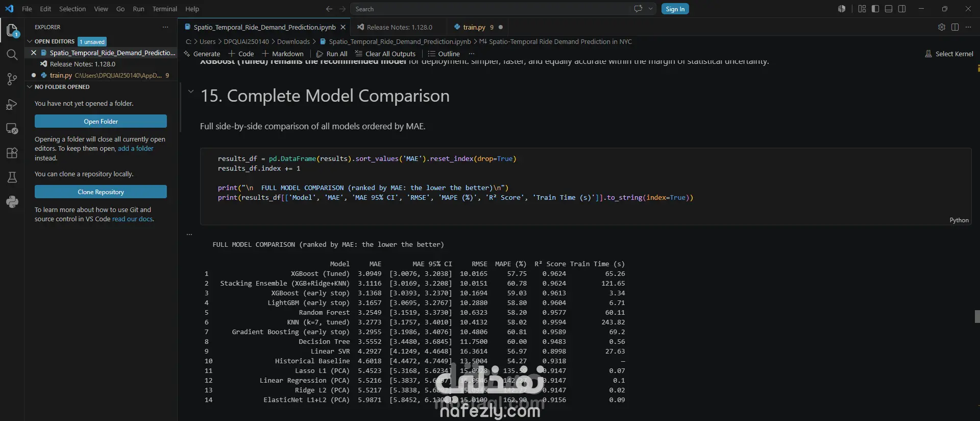Follow the 'read our docs' link
Screen dimensions: 980x421
pos(132,219)
